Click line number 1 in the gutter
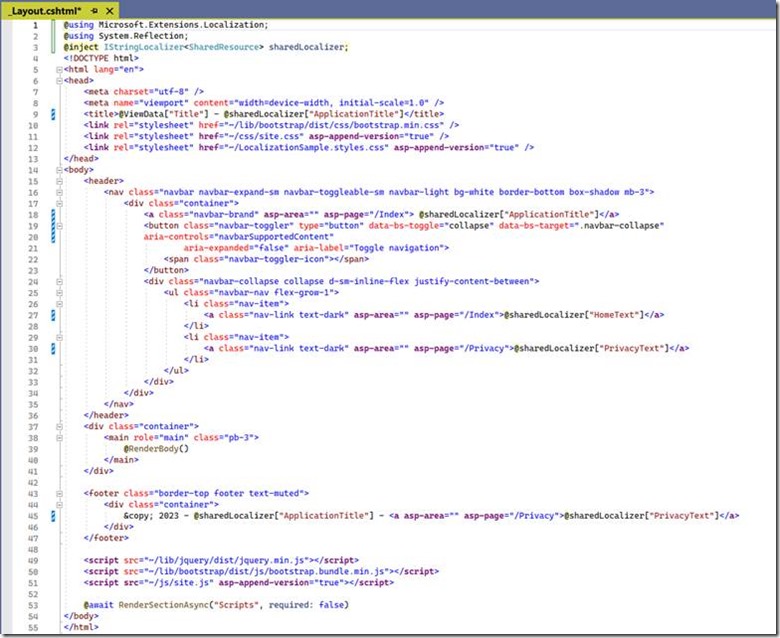 35,25
